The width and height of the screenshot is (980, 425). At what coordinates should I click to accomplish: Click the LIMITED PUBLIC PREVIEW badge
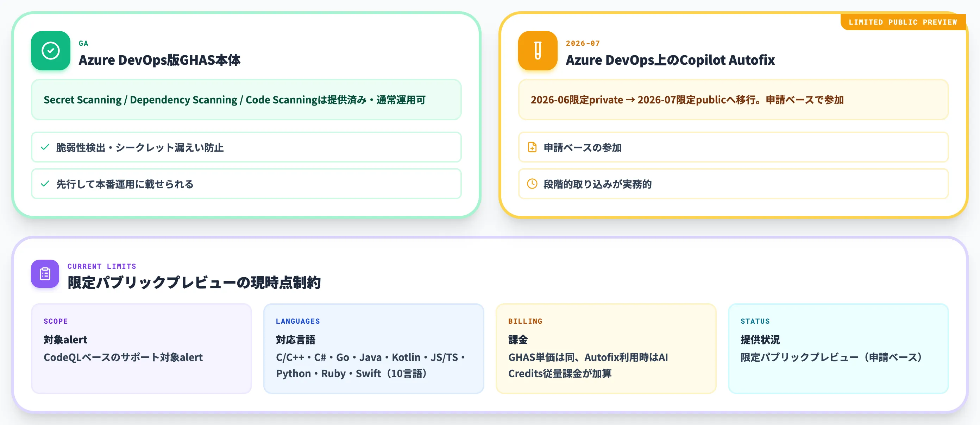coord(903,22)
